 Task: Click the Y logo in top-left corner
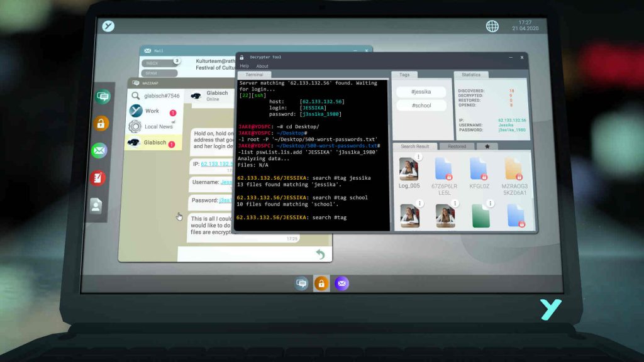coord(108,26)
